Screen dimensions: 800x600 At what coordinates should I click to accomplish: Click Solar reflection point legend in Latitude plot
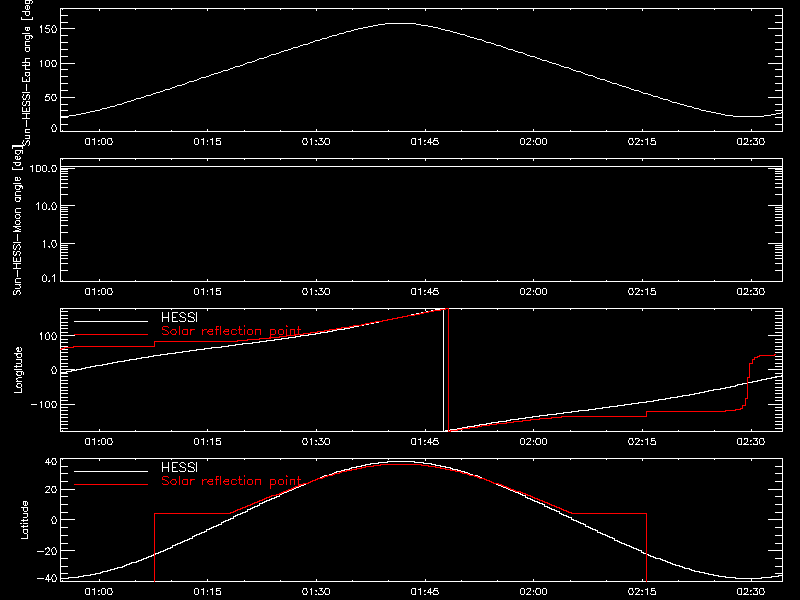231,481
